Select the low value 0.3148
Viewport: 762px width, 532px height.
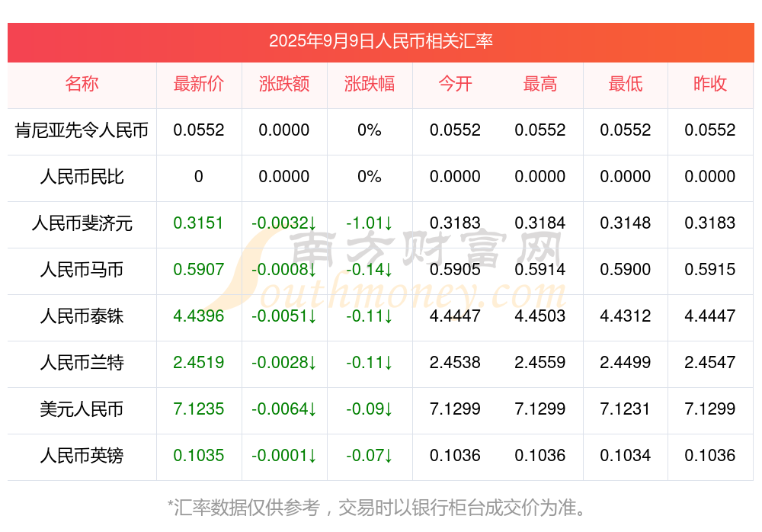626,223
